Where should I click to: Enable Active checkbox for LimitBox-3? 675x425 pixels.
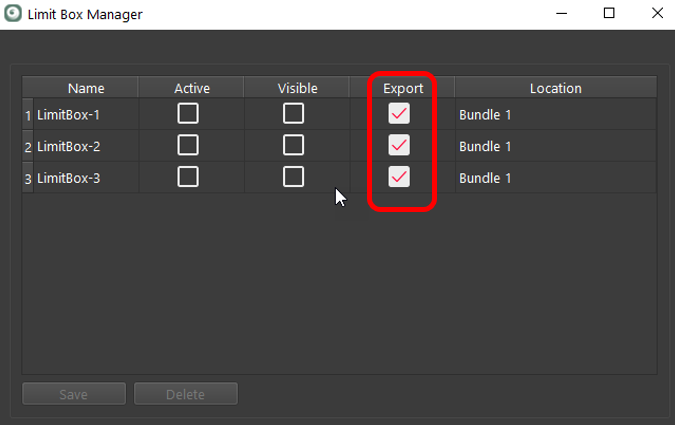coord(188,177)
